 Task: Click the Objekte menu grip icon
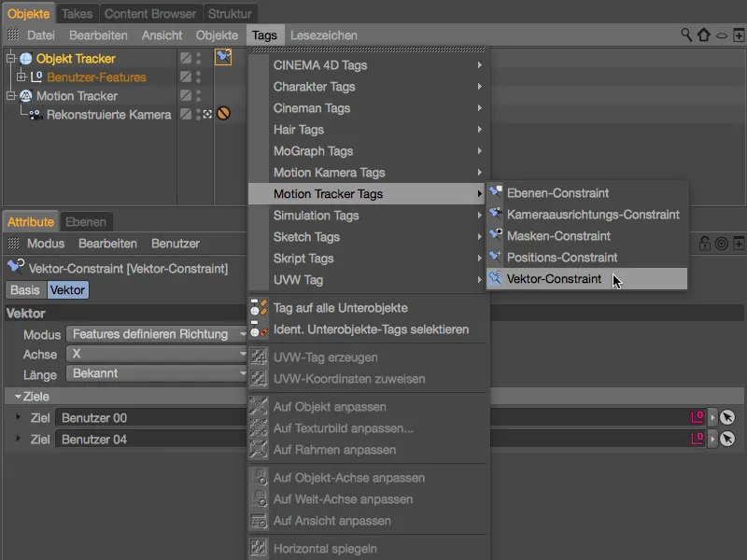point(13,35)
